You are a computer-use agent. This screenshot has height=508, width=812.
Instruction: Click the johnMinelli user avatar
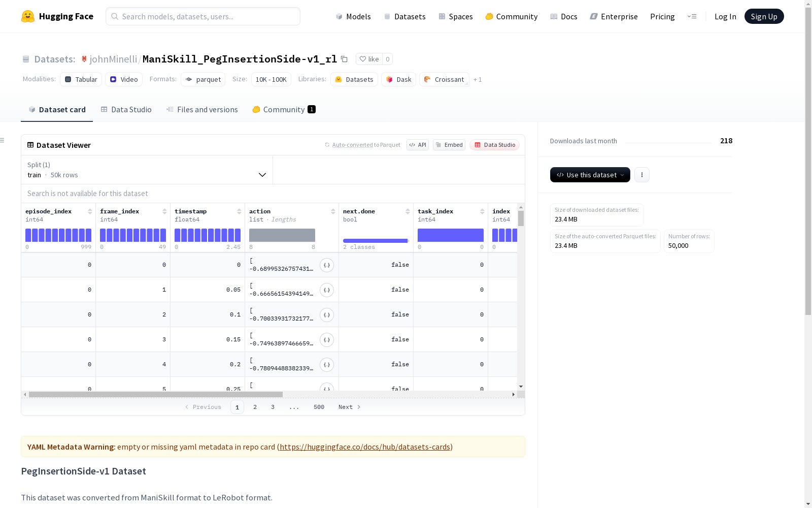(x=84, y=59)
